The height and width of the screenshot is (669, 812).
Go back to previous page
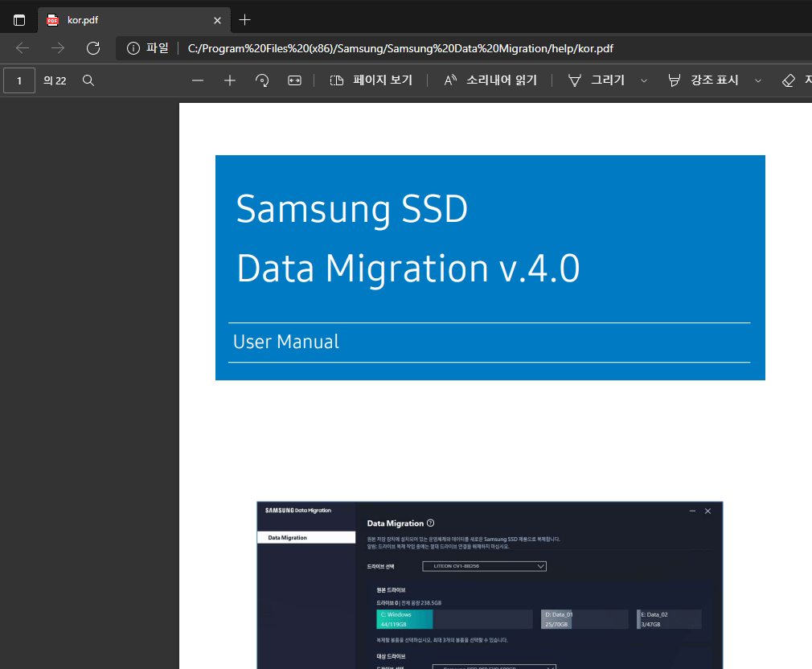23,48
